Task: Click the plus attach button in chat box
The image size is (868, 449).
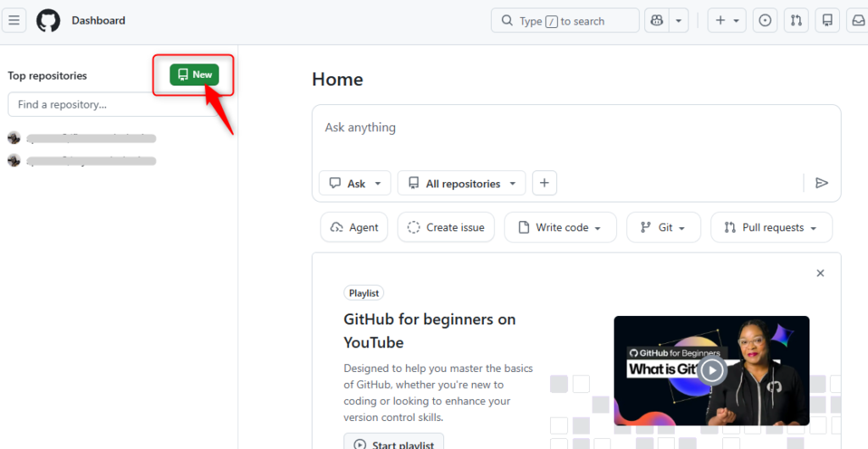Action: point(544,183)
